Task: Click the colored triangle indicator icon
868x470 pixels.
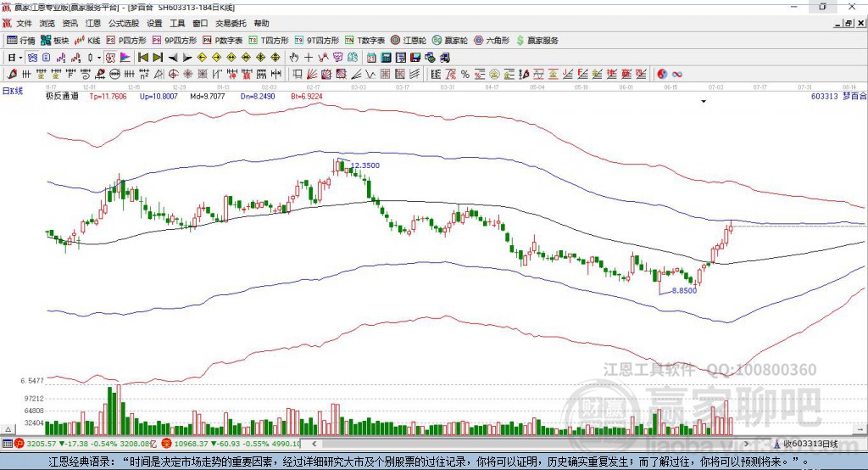Action: 125,58
